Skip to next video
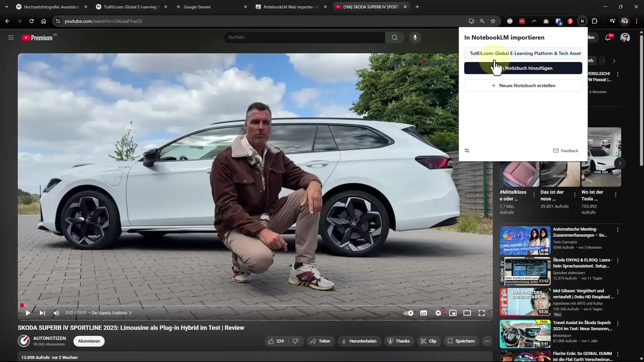 [x=42, y=313]
